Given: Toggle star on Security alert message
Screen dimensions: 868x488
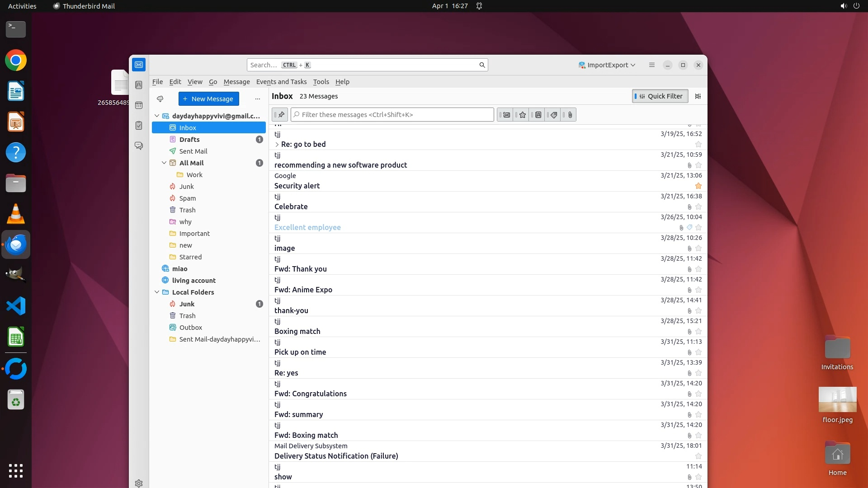Looking at the screenshot, I should 698,186.
